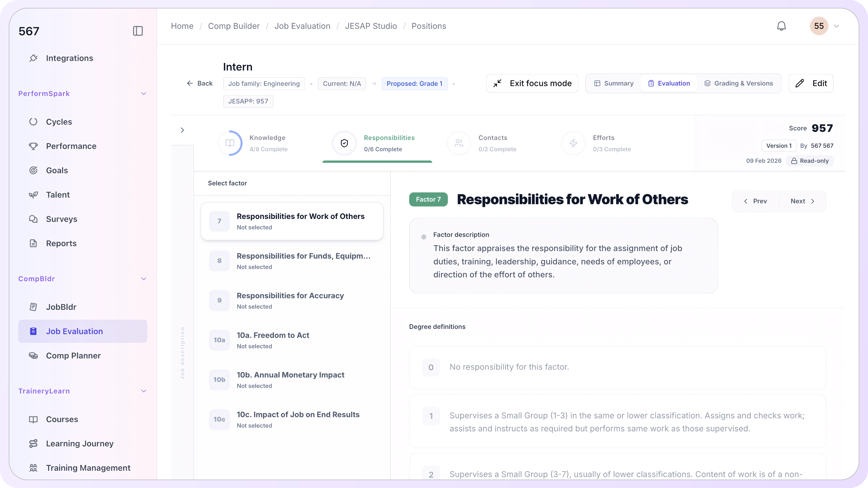Click the Knowledge book icon

point(230,143)
